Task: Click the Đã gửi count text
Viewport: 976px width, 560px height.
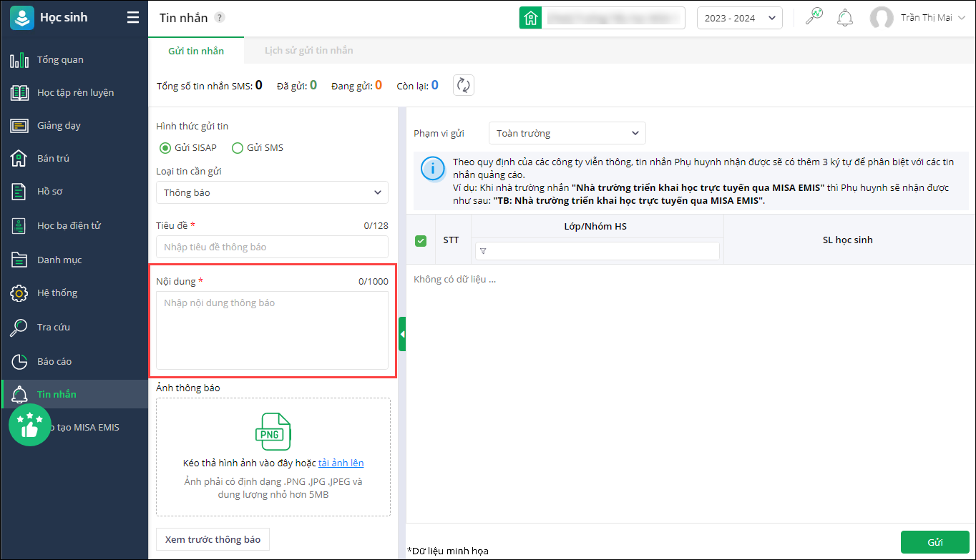Action: tap(297, 86)
